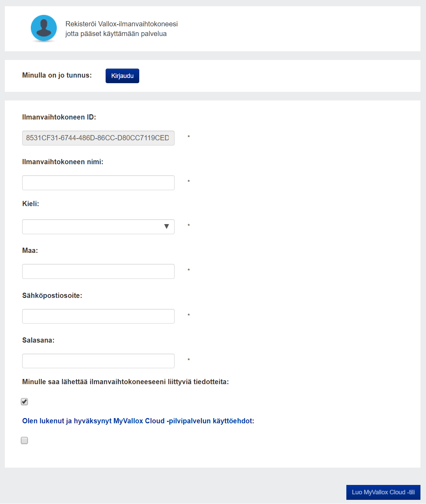Click the Ilmanvaihtokoneen ID field
This screenshot has width=426, height=504.
(x=98, y=138)
